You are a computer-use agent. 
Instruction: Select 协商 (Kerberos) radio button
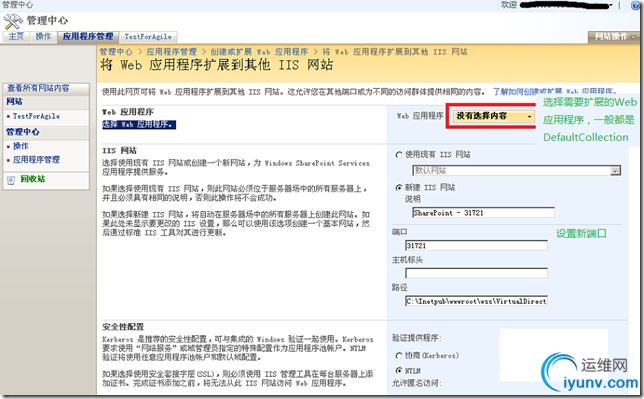pyautogui.click(x=399, y=356)
